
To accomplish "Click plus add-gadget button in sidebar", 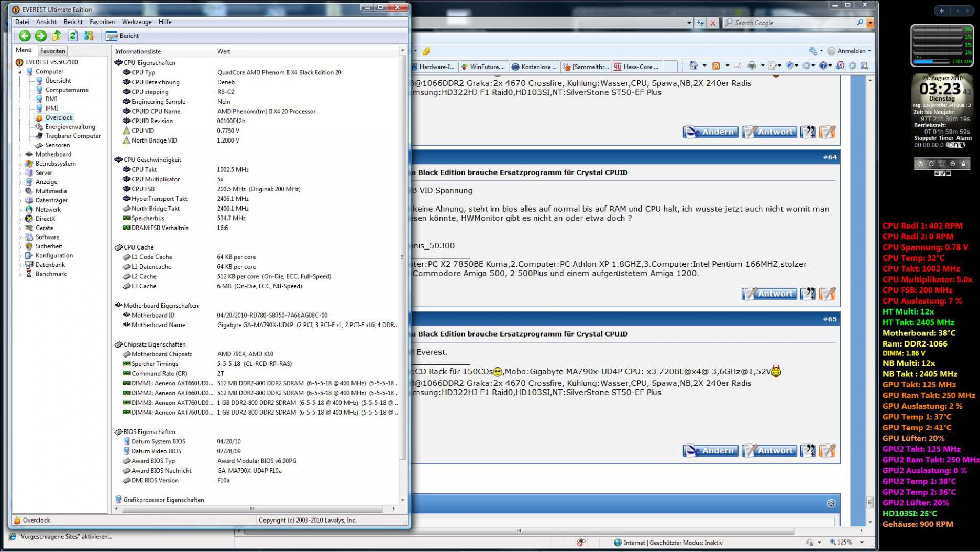I will [941, 10].
